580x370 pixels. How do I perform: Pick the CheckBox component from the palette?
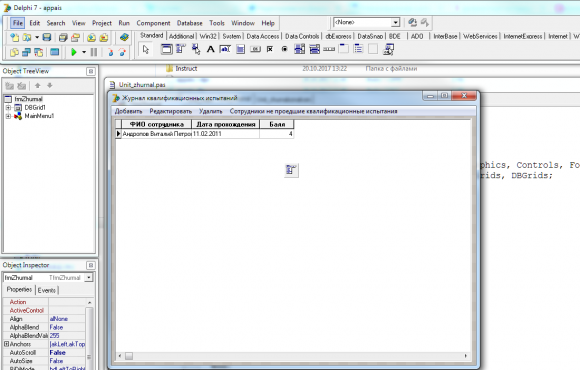(270, 49)
